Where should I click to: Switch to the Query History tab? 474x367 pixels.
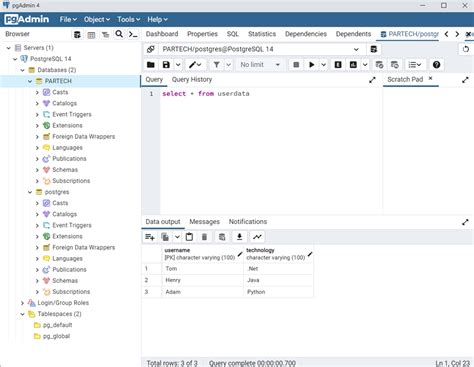point(192,80)
